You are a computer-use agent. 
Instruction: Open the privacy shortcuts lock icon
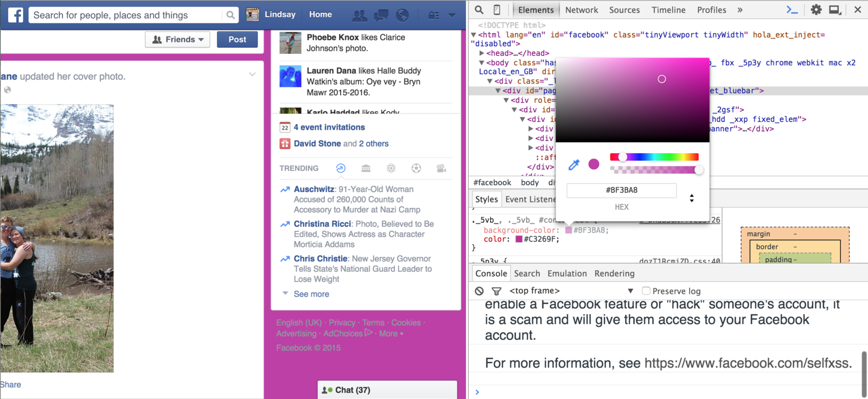click(x=433, y=15)
